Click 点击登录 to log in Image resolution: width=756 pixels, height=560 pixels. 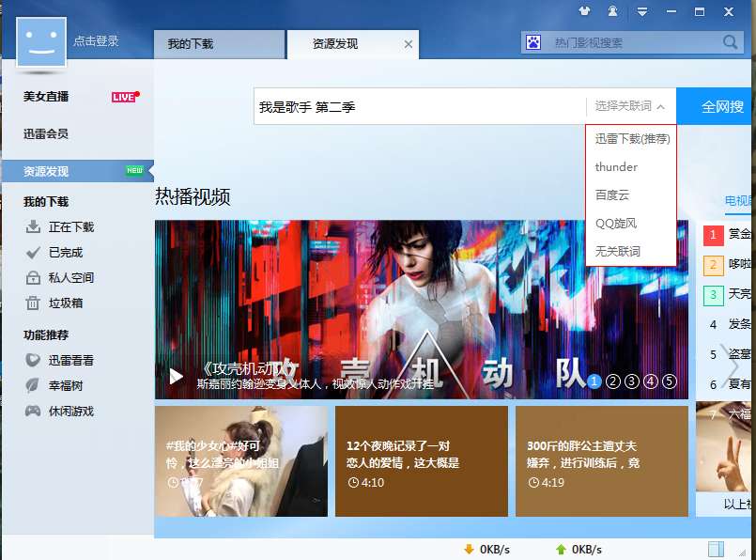pos(96,41)
